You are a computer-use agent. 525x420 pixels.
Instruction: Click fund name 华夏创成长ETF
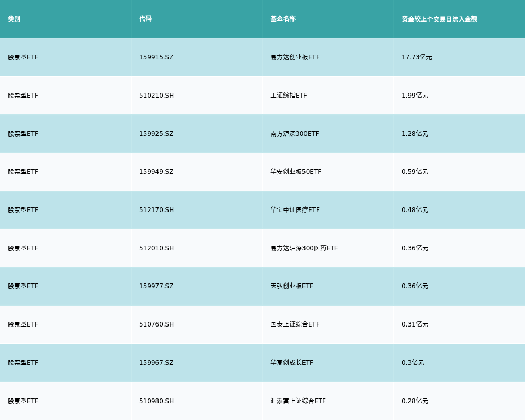tap(292, 363)
